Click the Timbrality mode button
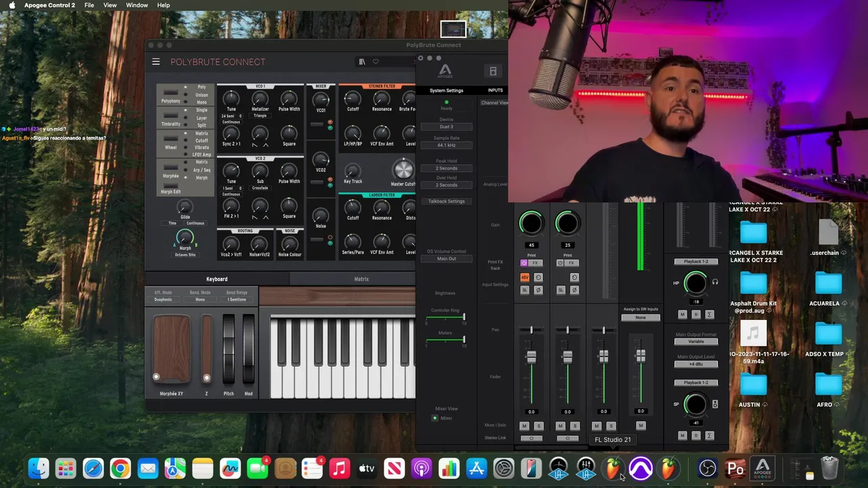Viewport: 868px width, 488px height. coord(171,116)
